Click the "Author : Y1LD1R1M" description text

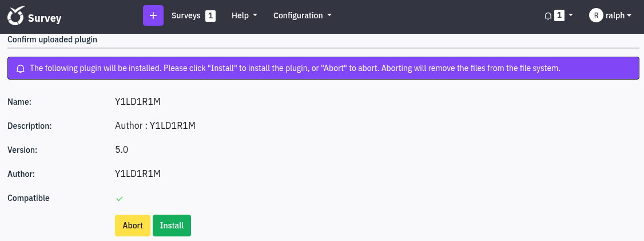tap(156, 125)
